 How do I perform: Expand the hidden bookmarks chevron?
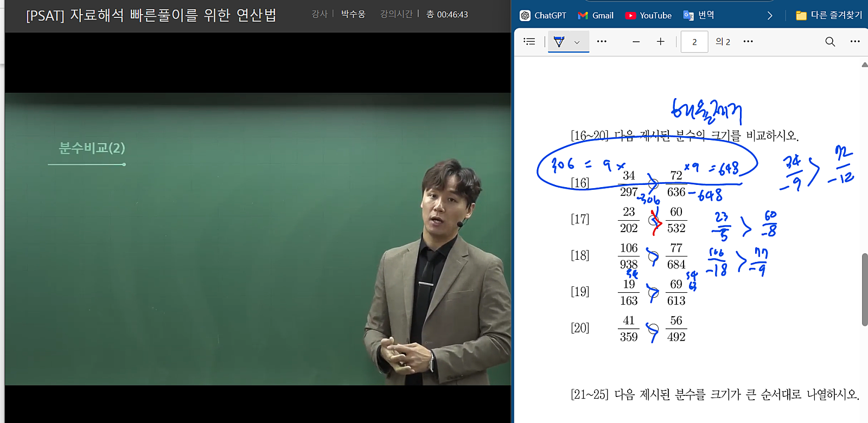(x=769, y=16)
